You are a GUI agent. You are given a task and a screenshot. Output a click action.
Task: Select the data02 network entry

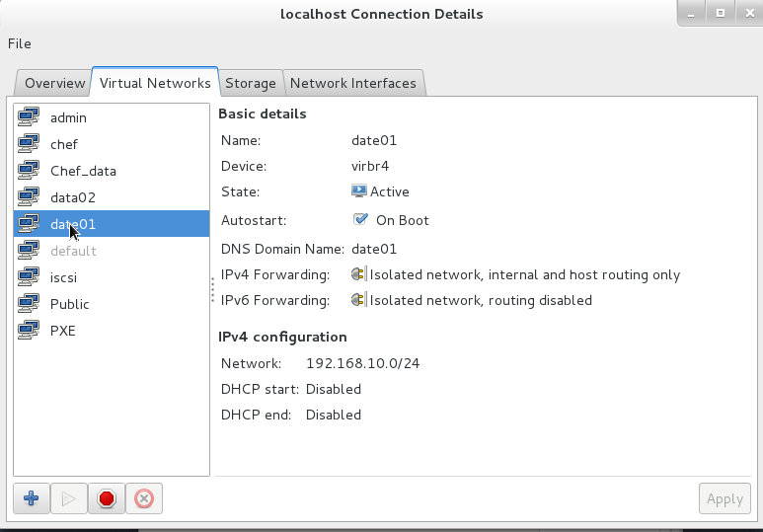click(73, 197)
